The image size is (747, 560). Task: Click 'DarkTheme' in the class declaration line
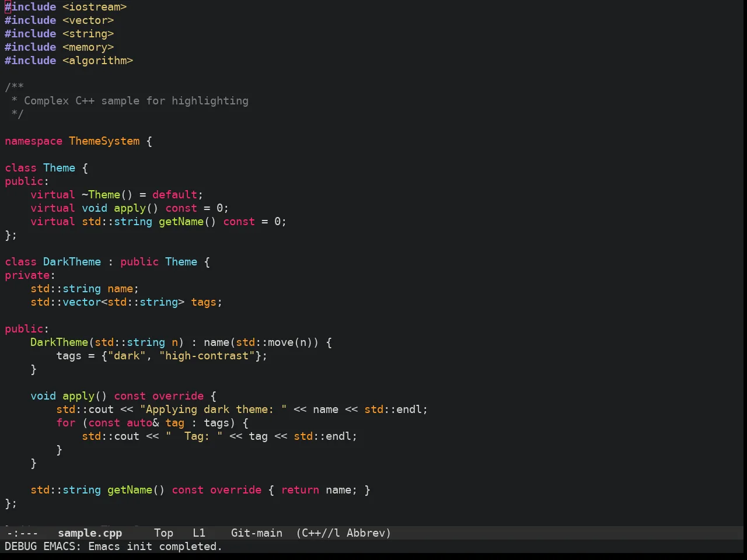[x=72, y=262]
